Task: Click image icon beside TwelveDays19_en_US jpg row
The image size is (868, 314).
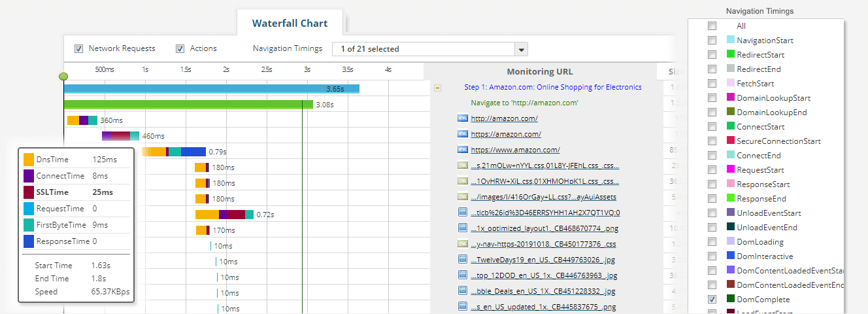Action: point(463,260)
